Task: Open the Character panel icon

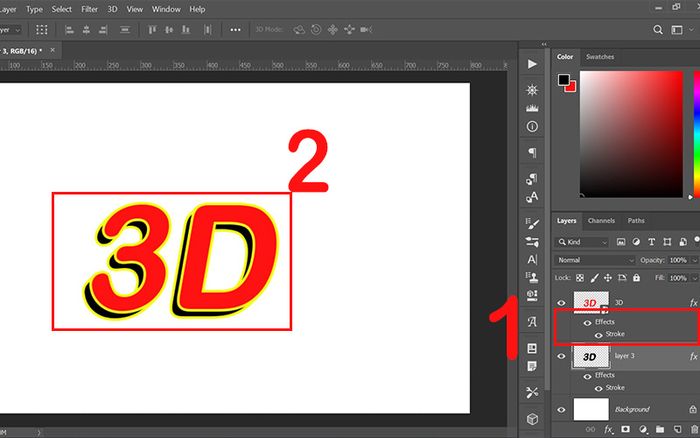Action: (x=532, y=259)
